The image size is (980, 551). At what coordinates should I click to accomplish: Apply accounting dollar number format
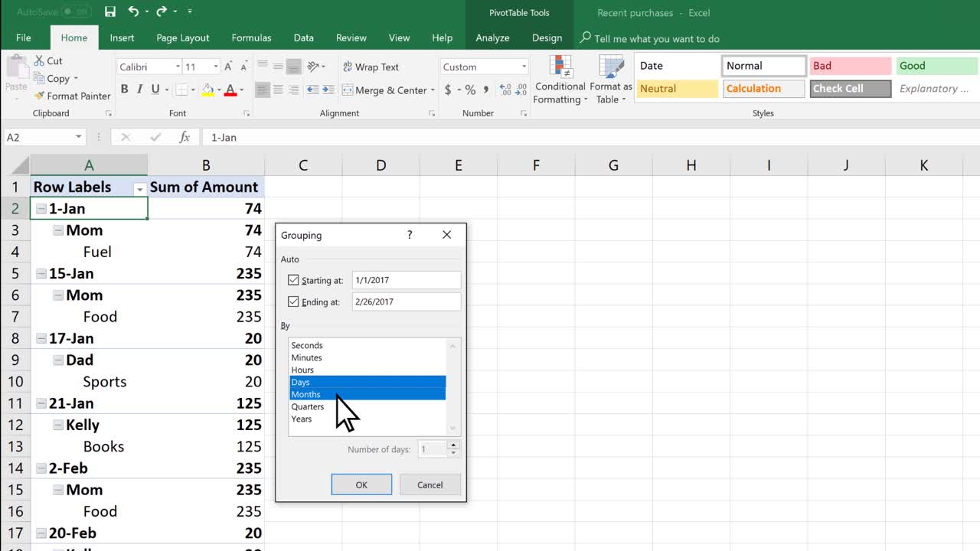(449, 90)
